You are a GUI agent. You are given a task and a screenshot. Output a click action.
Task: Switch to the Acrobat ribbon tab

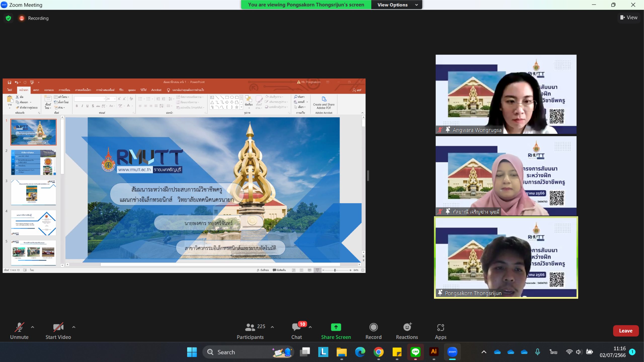click(x=156, y=90)
